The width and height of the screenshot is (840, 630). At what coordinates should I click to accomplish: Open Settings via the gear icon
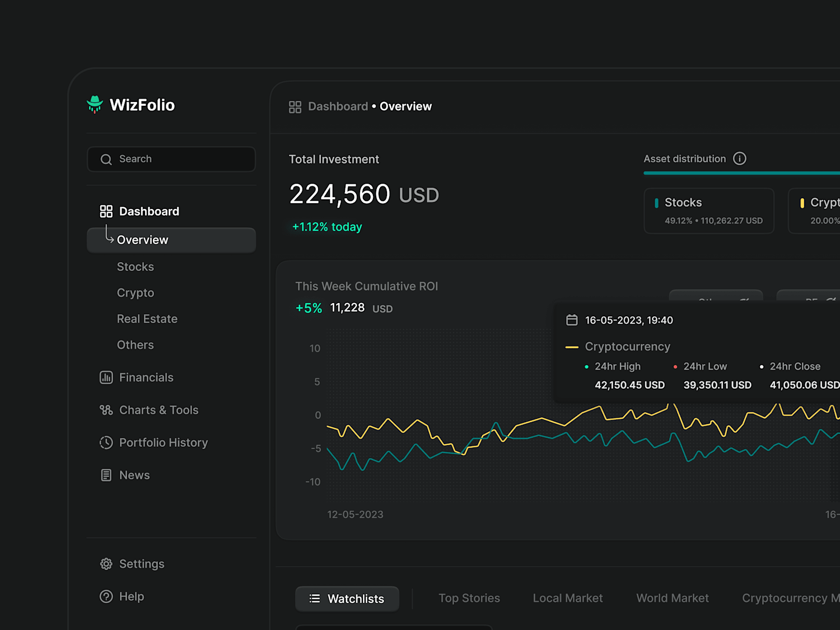point(106,564)
